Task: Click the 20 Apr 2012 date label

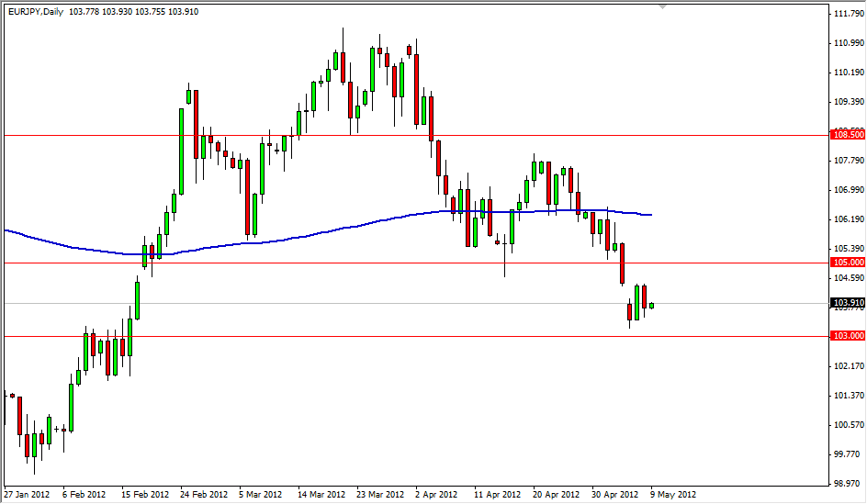Action: click(x=555, y=494)
